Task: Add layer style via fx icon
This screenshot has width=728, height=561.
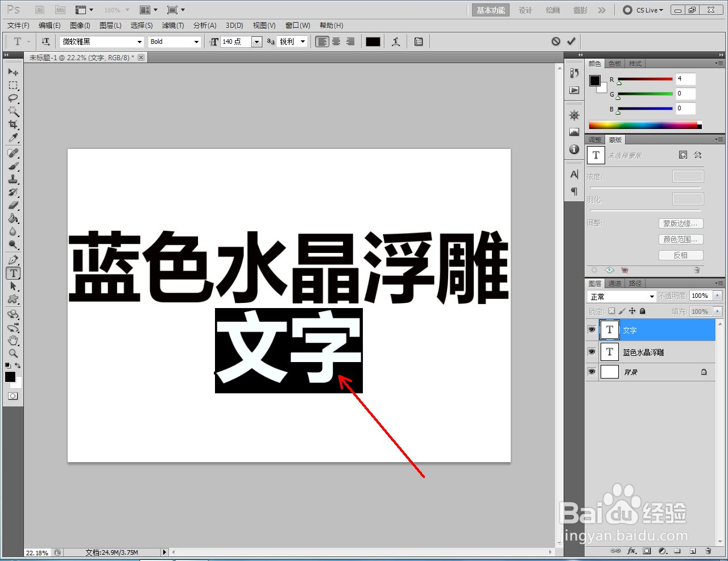Action: click(631, 551)
